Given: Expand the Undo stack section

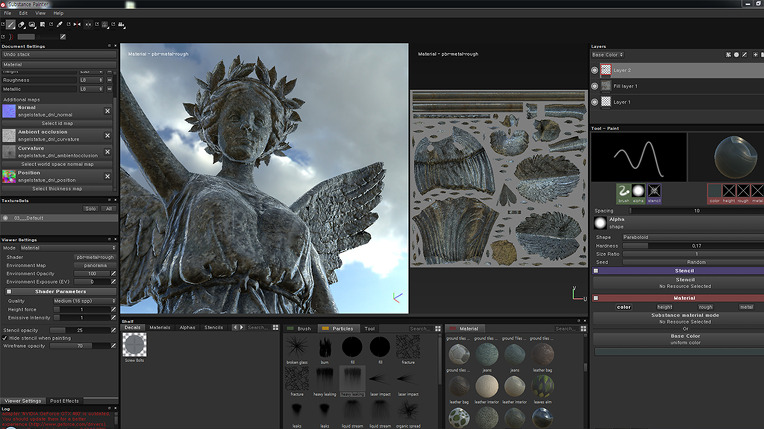Looking at the screenshot, I should (x=58, y=55).
